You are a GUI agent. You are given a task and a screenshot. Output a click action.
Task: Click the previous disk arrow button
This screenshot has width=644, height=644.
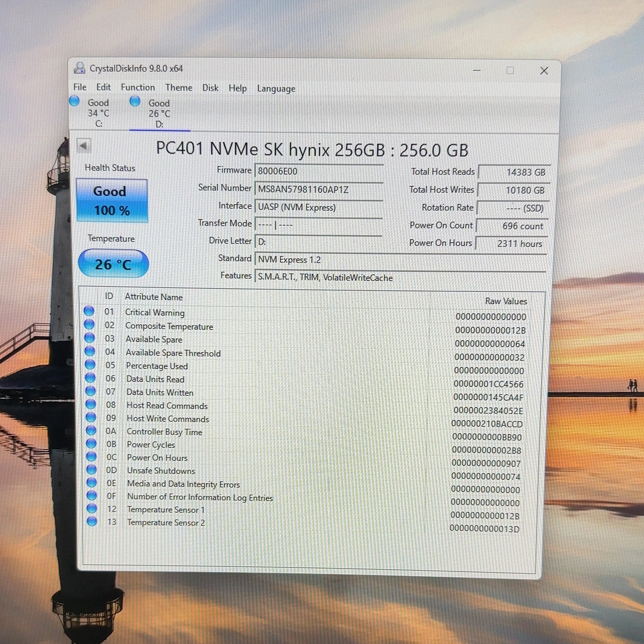tap(83, 145)
